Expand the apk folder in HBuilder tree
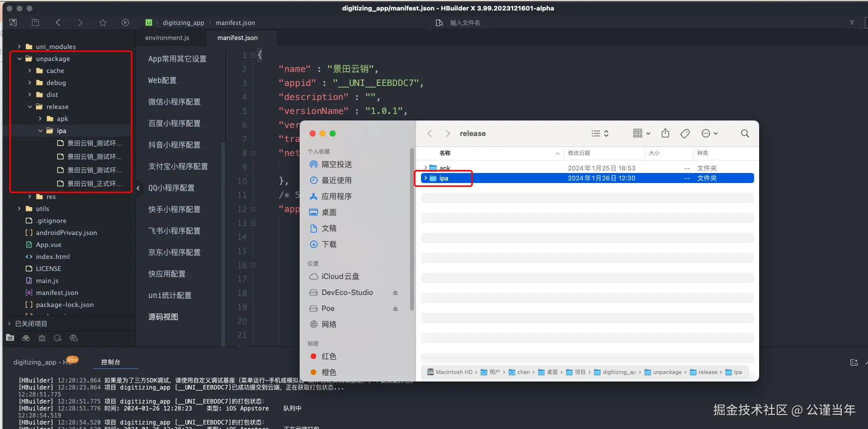This screenshot has height=429, width=868. [40, 118]
